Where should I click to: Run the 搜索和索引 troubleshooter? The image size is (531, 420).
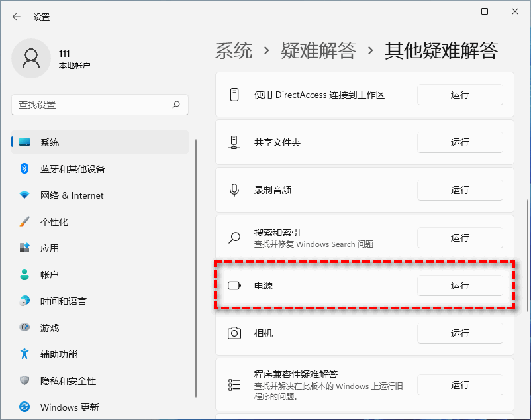point(459,238)
